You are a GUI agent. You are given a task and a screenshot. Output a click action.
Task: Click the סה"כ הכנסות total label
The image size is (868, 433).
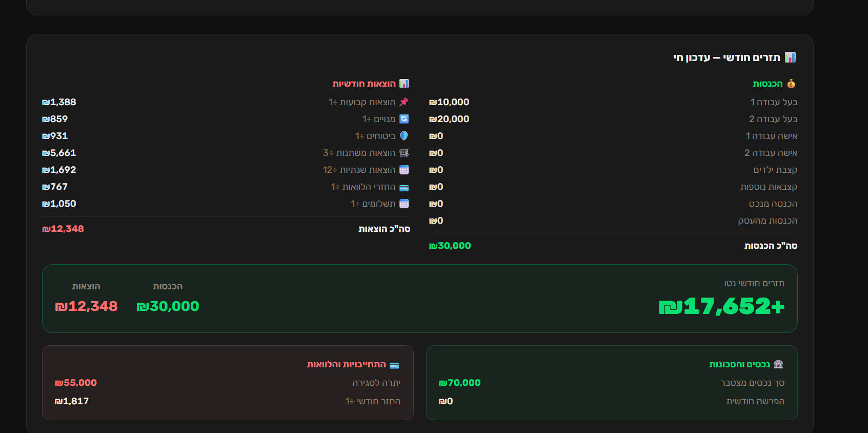[771, 246]
